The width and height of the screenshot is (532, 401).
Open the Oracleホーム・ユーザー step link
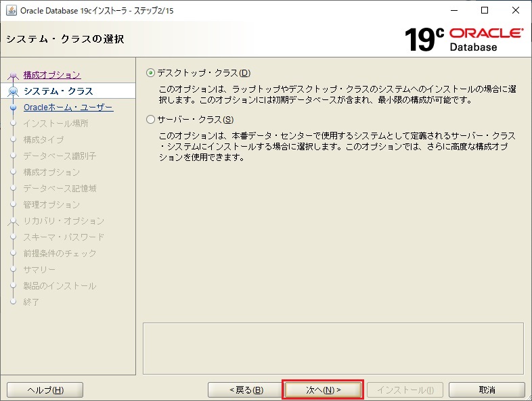point(68,107)
